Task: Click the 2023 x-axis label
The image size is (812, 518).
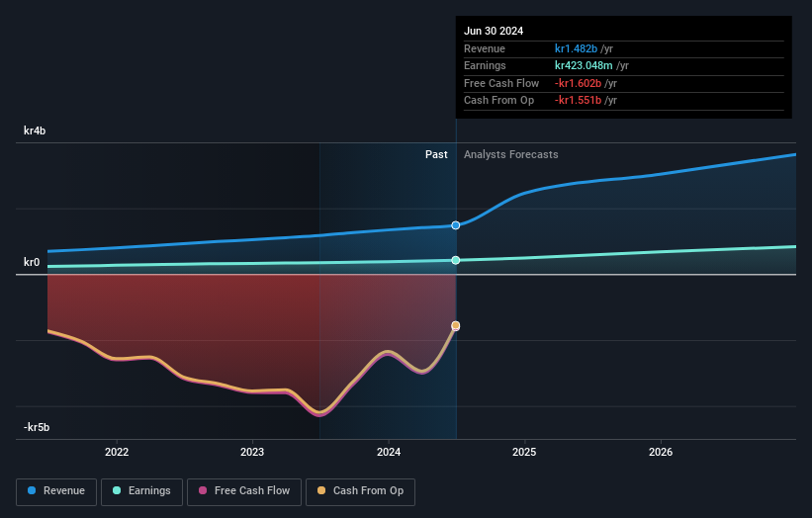Action: point(252,452)
